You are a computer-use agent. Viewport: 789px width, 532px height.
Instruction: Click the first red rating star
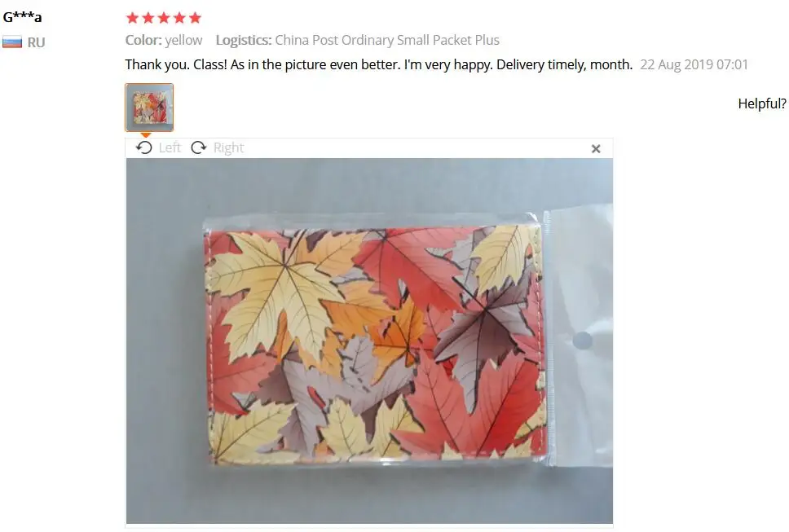click(x=132, y=18)
